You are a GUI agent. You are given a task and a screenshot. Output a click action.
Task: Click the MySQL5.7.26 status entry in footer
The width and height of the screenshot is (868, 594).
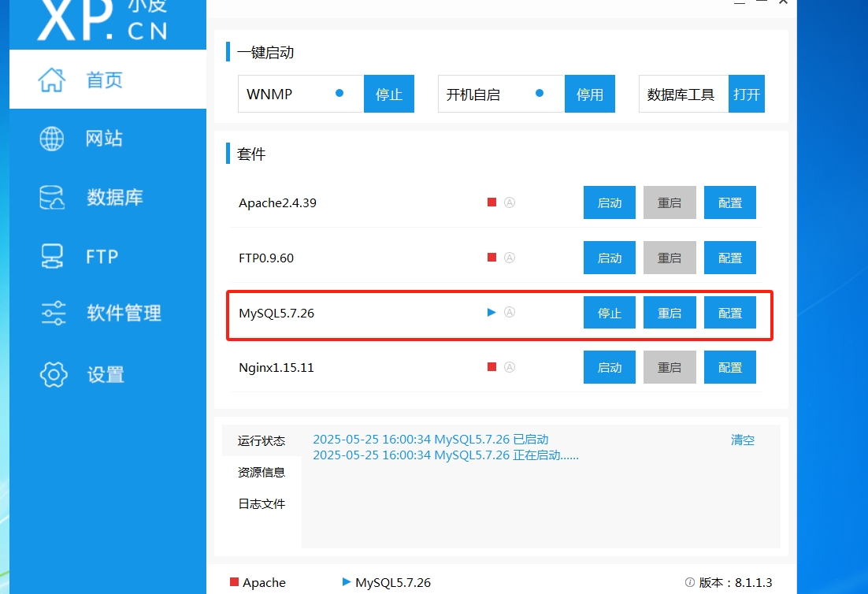tap(387, 582)
